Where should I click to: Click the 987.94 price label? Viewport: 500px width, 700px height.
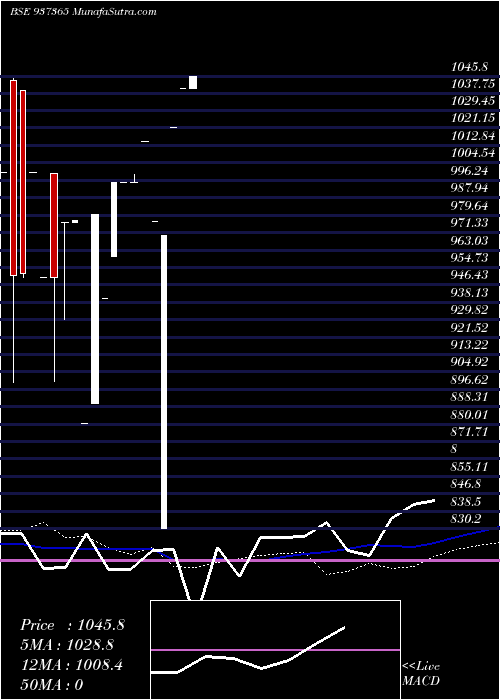(469, 188)
